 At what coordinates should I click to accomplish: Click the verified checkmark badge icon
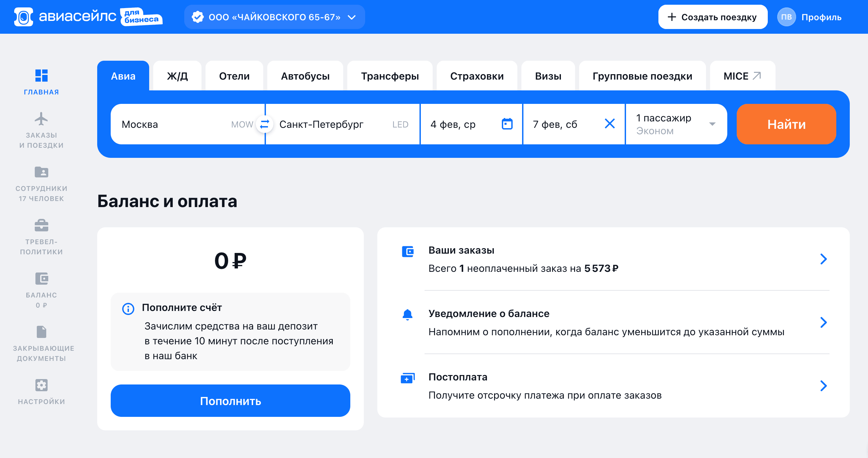(198, 17)
